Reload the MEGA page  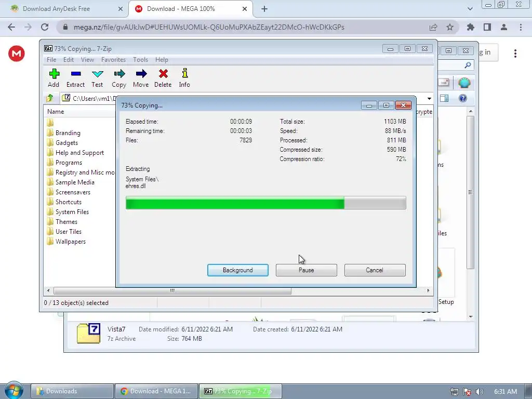click(45, 27)
